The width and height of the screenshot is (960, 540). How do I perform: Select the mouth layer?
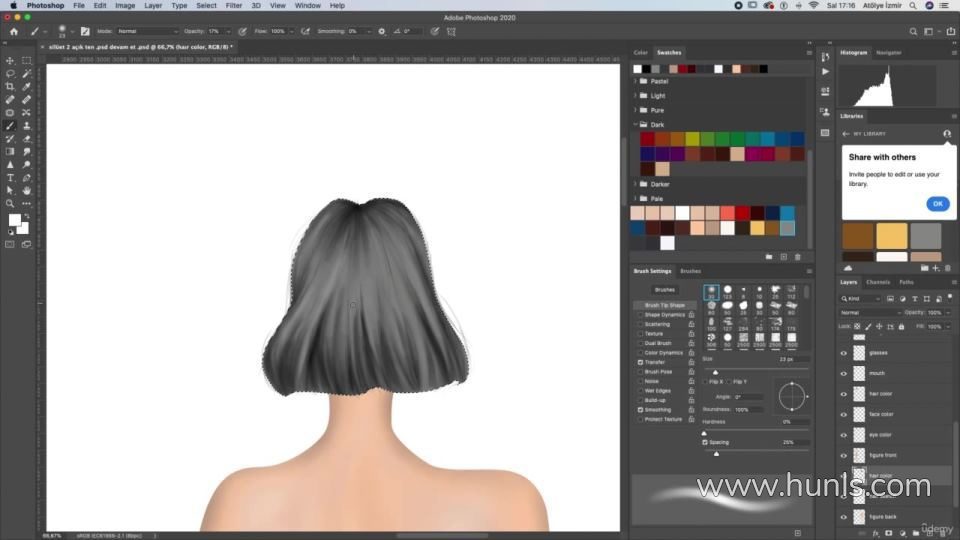click(890, 373)
